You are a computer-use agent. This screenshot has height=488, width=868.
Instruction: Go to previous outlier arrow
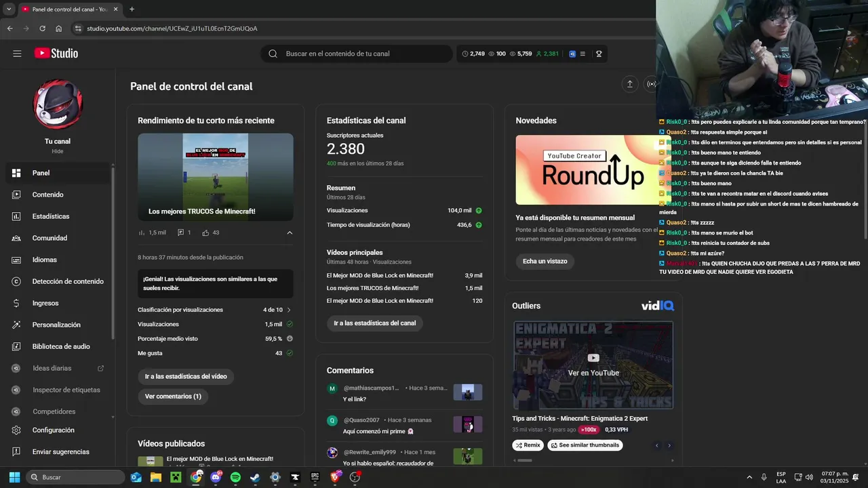[x=657, y=445]
